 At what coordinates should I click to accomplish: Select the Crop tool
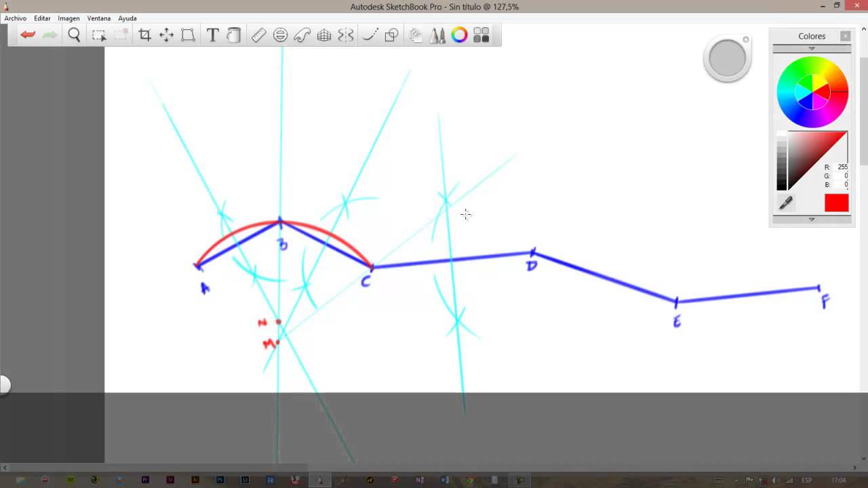144,35
